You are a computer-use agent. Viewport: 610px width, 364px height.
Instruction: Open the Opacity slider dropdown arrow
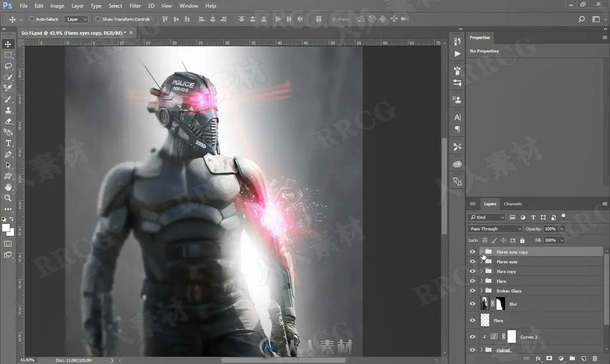point(561,229)
